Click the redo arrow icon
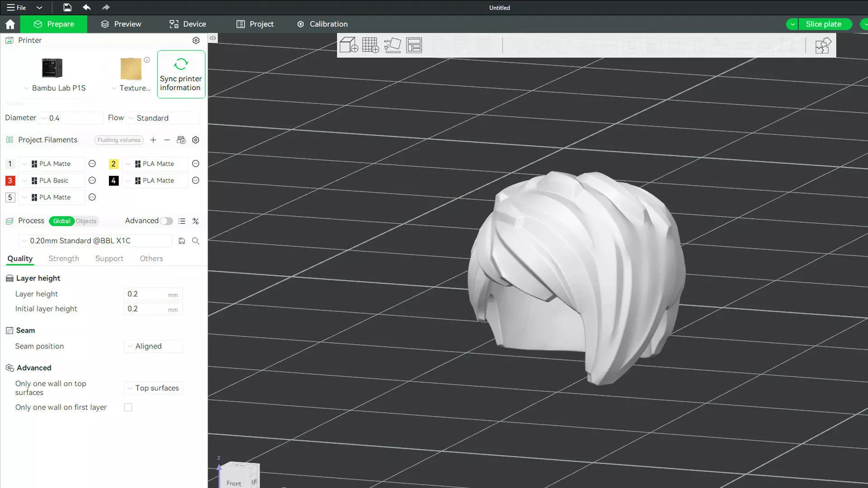Viewport: 868px width, 488px height. [x=106, y=7]
